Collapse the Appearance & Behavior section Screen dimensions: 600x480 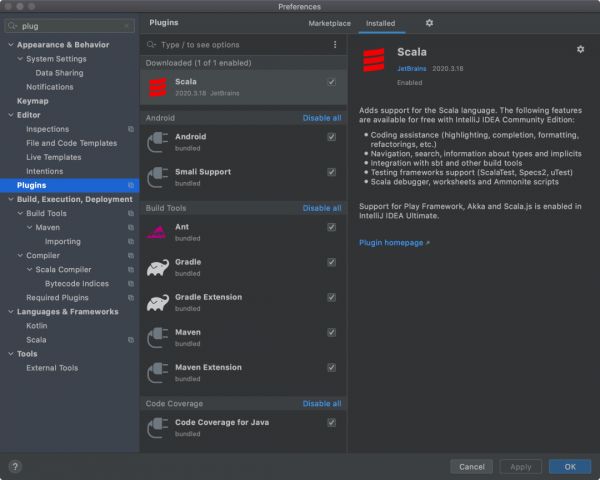[x=10, y=45]
